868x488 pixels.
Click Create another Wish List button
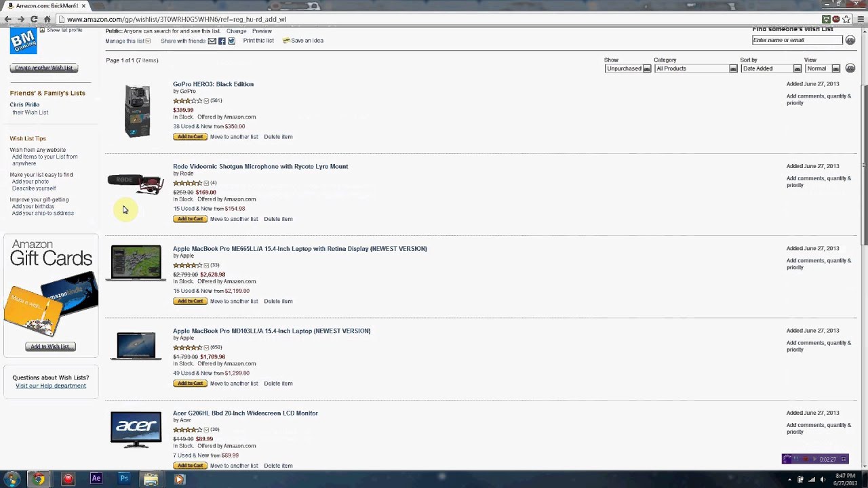click(44, 68)
